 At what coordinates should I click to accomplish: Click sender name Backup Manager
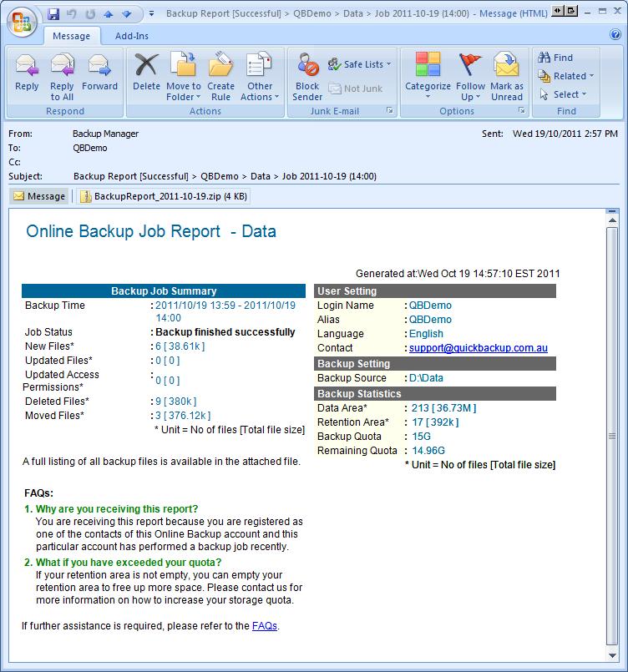pos(105,134)
